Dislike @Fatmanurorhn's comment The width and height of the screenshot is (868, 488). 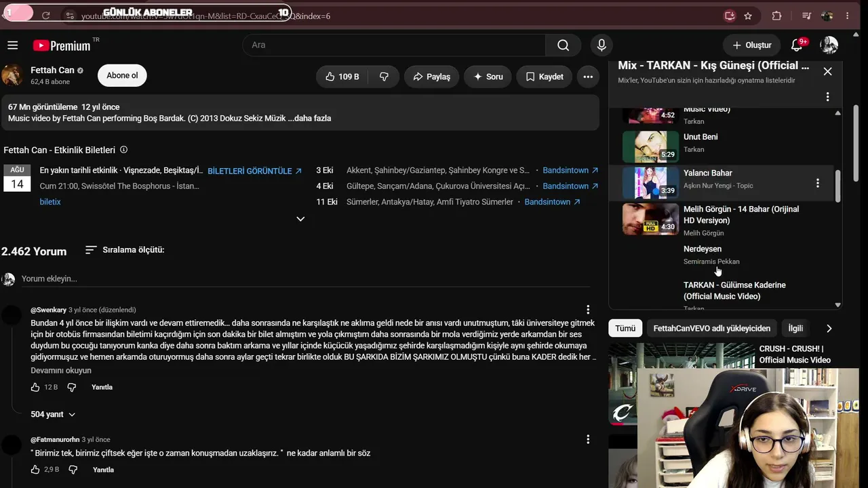click(x=73, y=470)
